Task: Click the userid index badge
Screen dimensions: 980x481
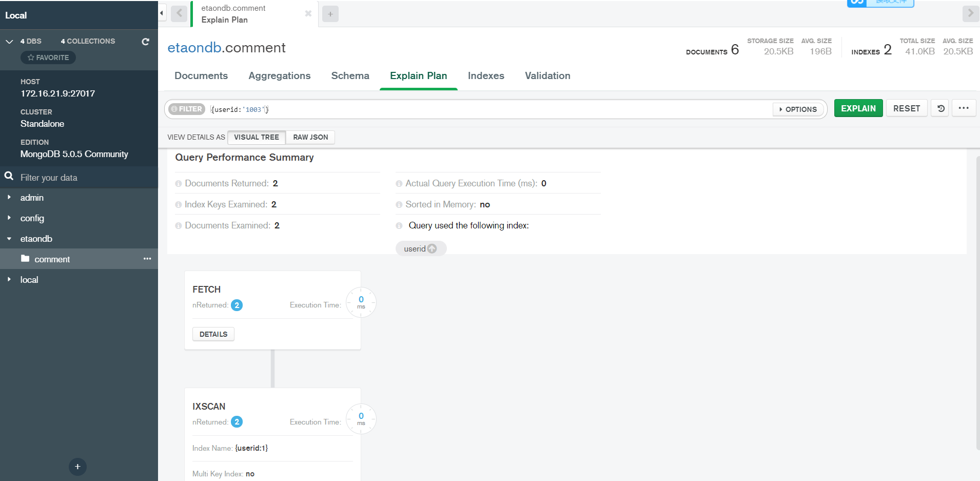Action: (x=421, y=248)
